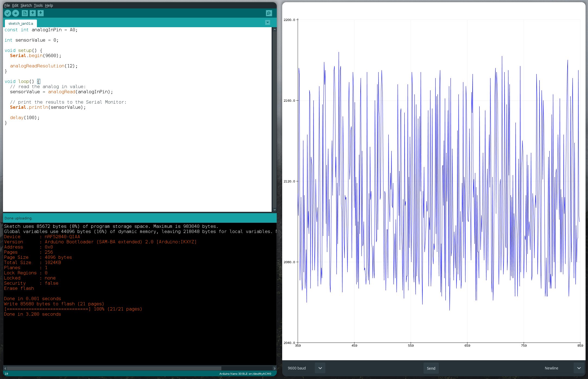Open the Tools menu

[x=38, y=5]
